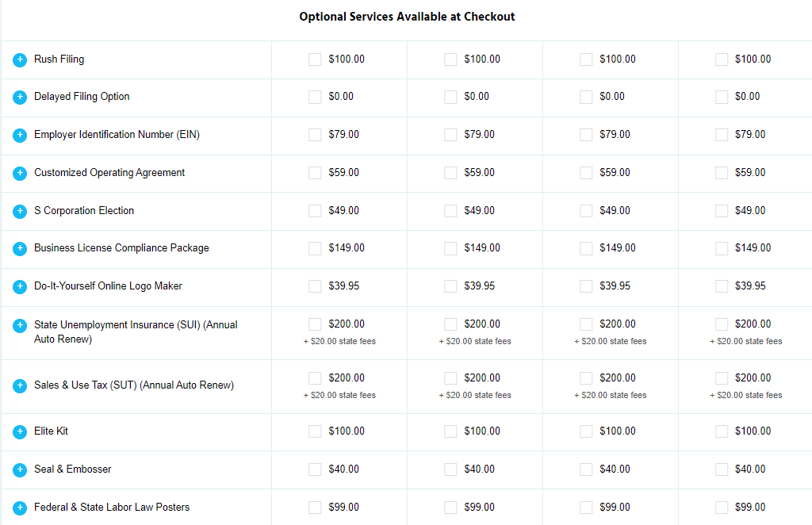Check Rush Filing in the first price column

[x=315, y=59]
